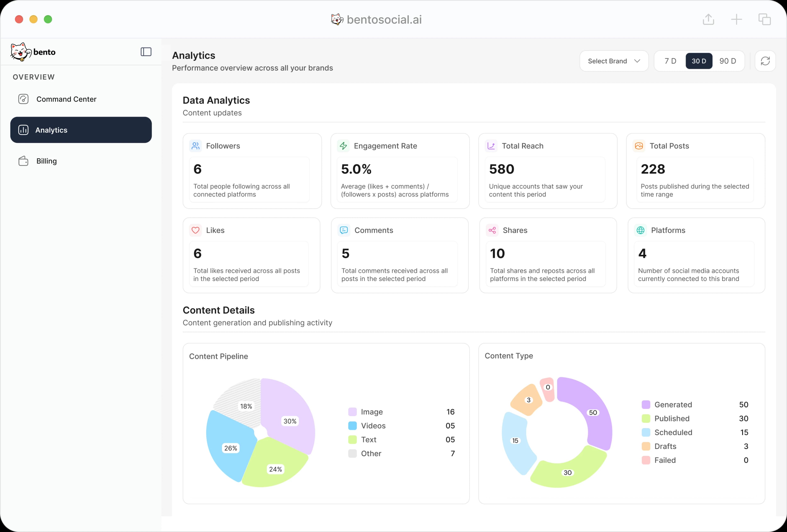Click the Shares value 10

(x=497, y=253)
